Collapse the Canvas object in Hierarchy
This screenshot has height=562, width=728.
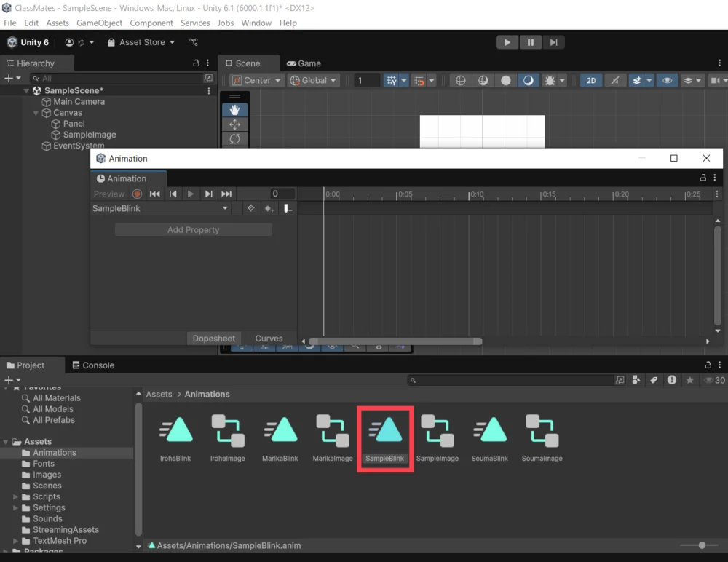(x=36, y=113)
